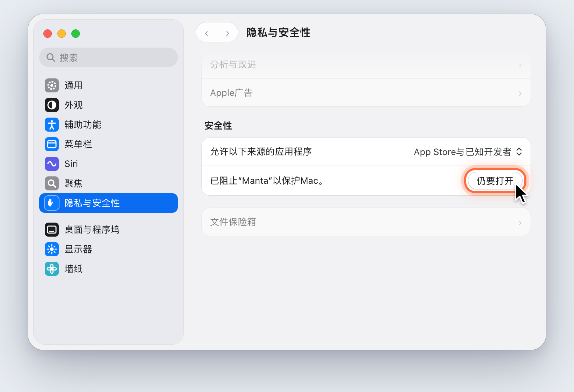The image size is (574, 392).
Task: Click the 菜单栏 icon in sidebar
Action: (52, 144)
